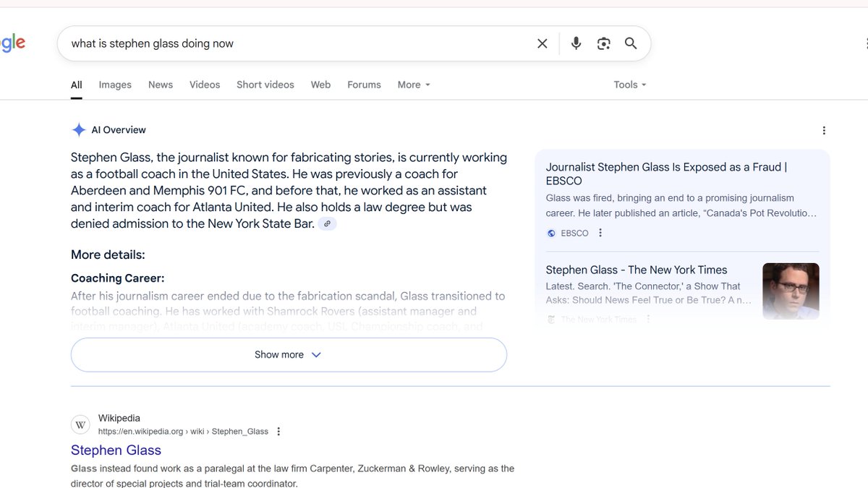
Task: Click the AI Overview label text
Action: tap(119, 130)
